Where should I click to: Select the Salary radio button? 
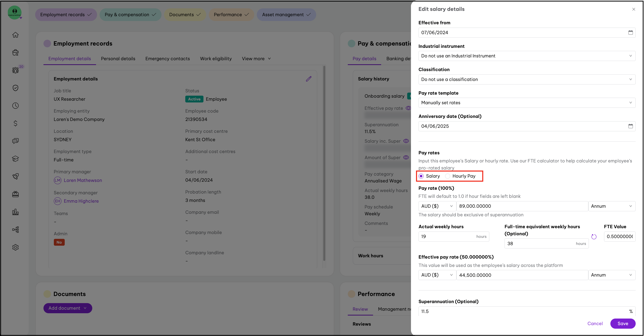click(421, 176)
